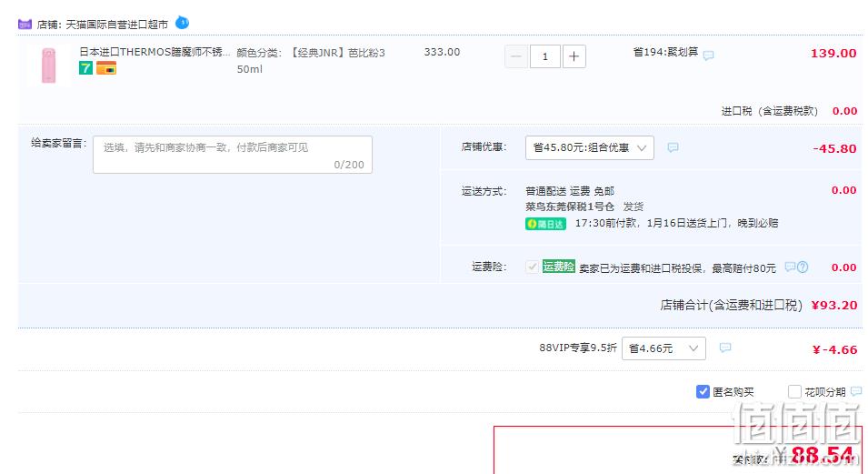
Task: Click comment icon next to 花呗分期
Action: [856, 391]
